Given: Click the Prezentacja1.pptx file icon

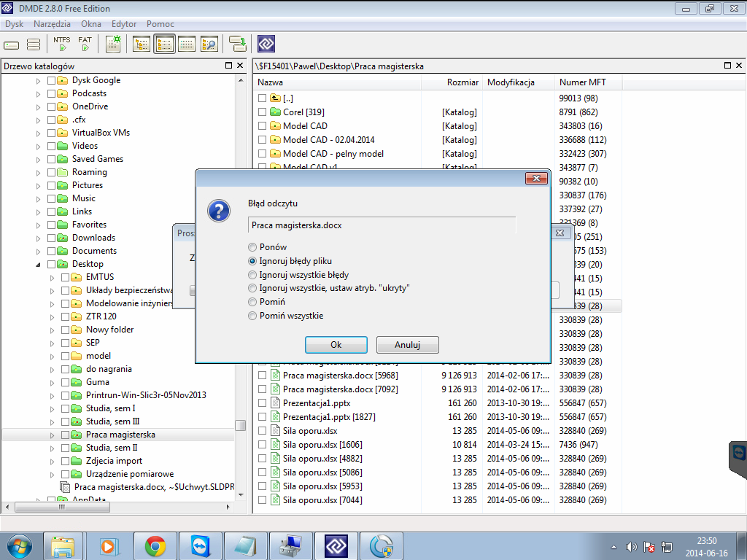Looking at the screenshot, I should pyautogui.click(x=275, y=402).
